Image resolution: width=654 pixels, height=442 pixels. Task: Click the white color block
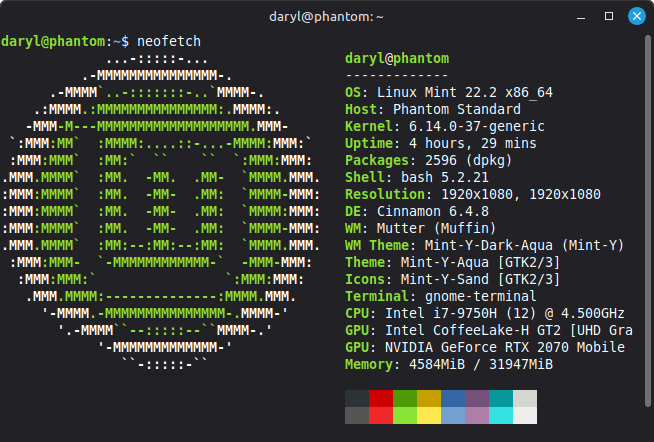525,415
